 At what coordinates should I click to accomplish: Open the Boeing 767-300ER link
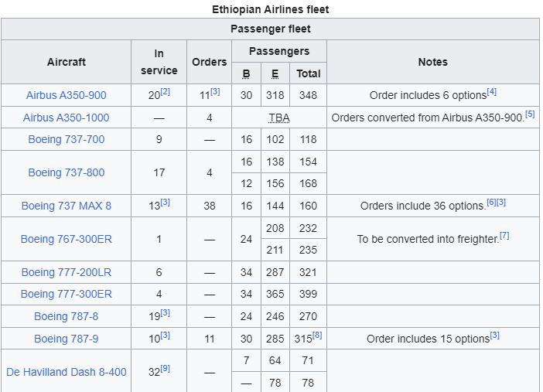(67, 239)
